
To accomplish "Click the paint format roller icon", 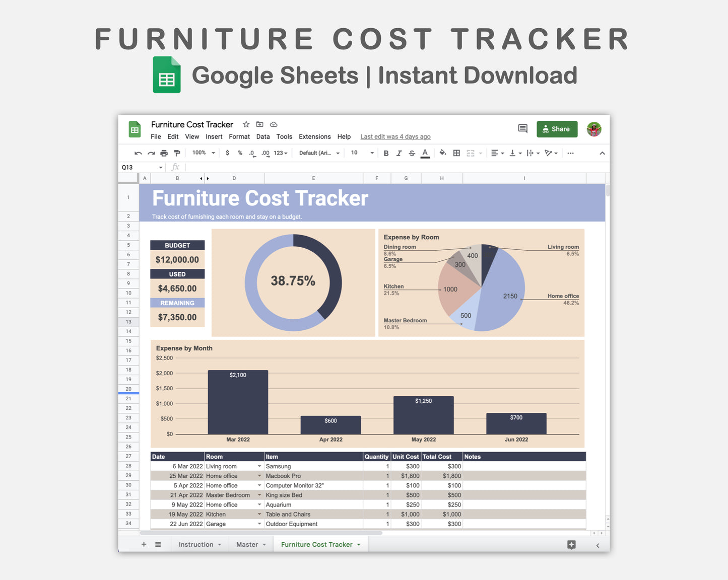I will (x=177, y=153).
